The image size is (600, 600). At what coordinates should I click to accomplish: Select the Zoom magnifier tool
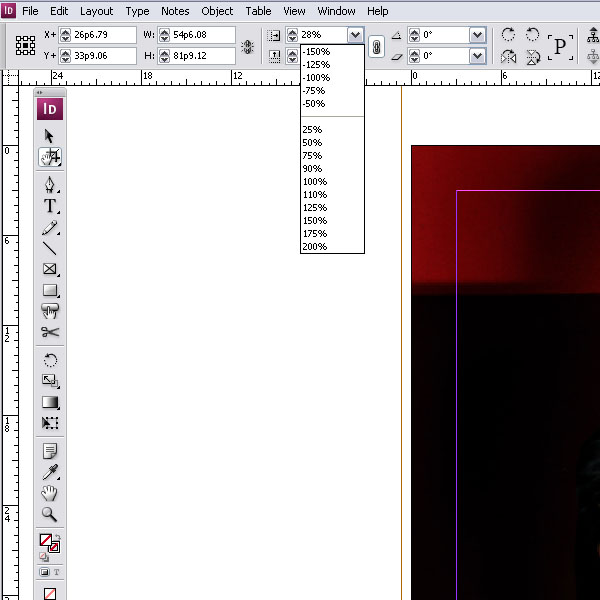49,515
